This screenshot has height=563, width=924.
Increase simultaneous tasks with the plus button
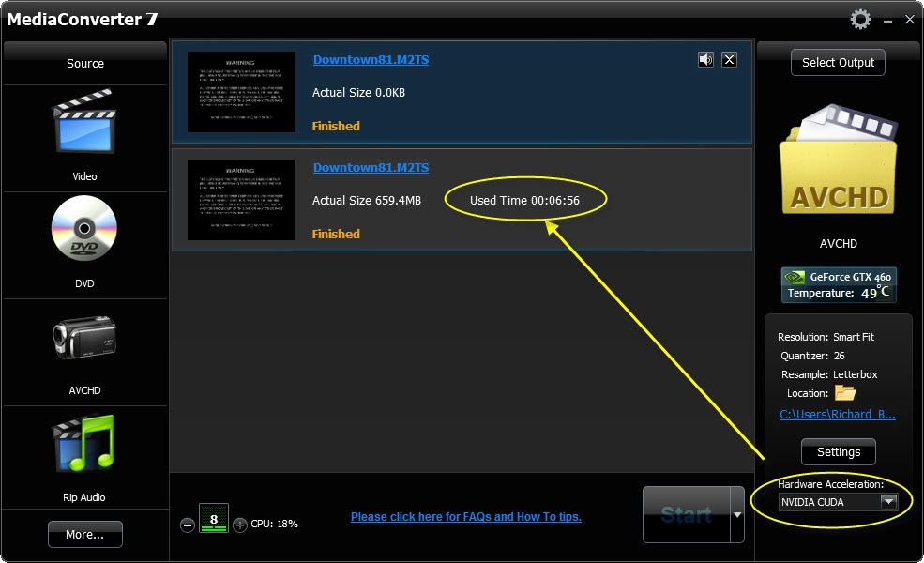pos(240,525)
